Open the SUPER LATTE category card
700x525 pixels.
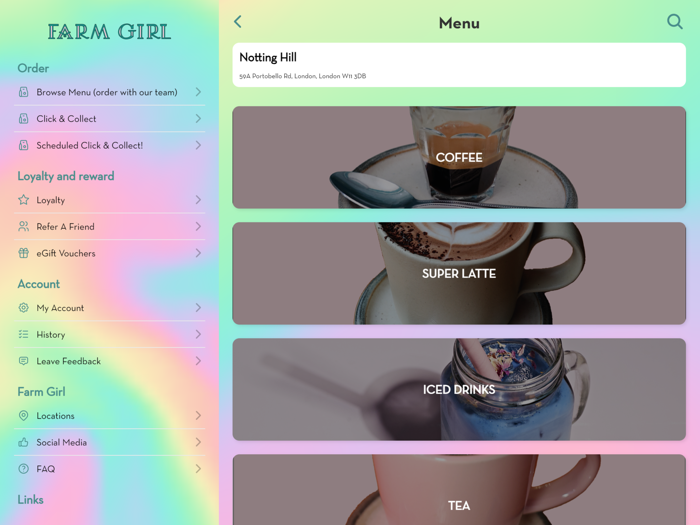pyautogui.click(x=459, y=273)
